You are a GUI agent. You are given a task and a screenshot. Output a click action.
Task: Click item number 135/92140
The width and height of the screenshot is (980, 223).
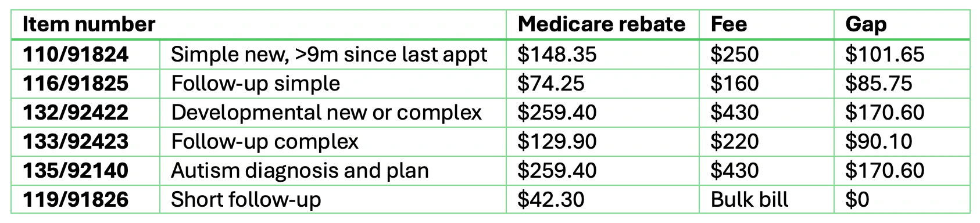(x=76, y=171)
